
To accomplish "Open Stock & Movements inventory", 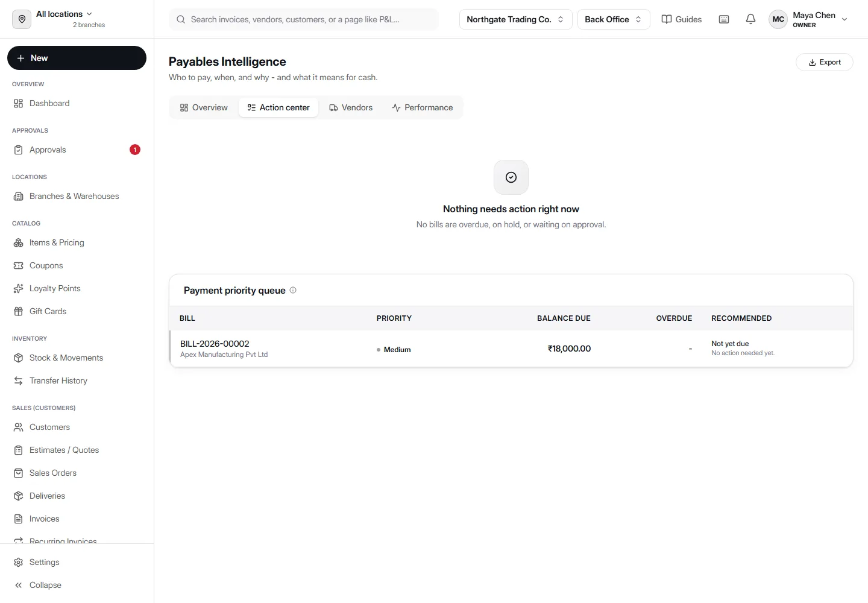I will [x=77, y=358].
